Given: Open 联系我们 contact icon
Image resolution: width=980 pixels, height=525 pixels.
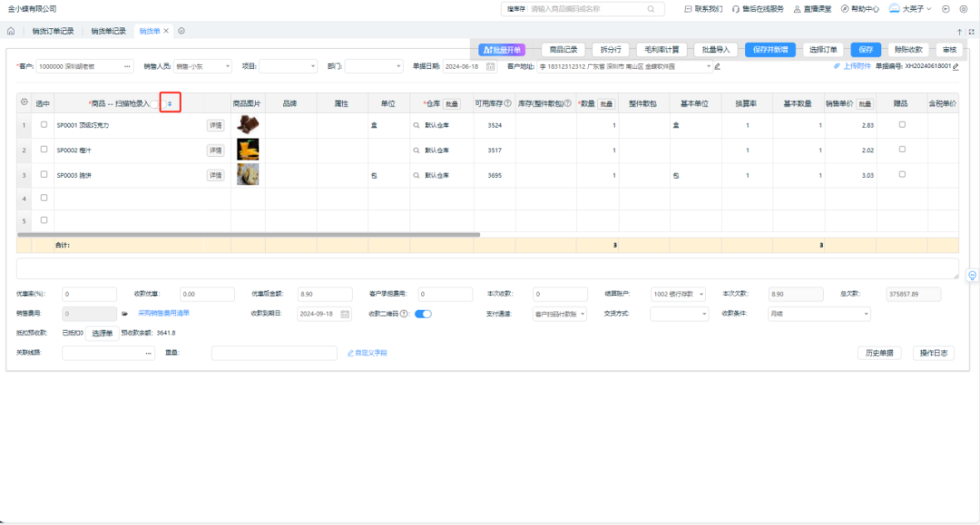Looking at the screenshot, I should pos(703,9).
